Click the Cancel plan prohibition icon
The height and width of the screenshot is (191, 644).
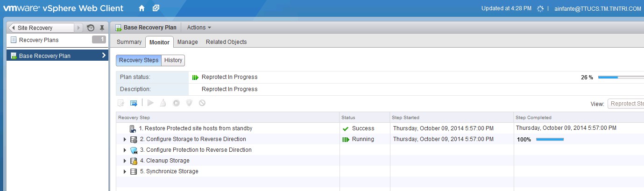202,103
